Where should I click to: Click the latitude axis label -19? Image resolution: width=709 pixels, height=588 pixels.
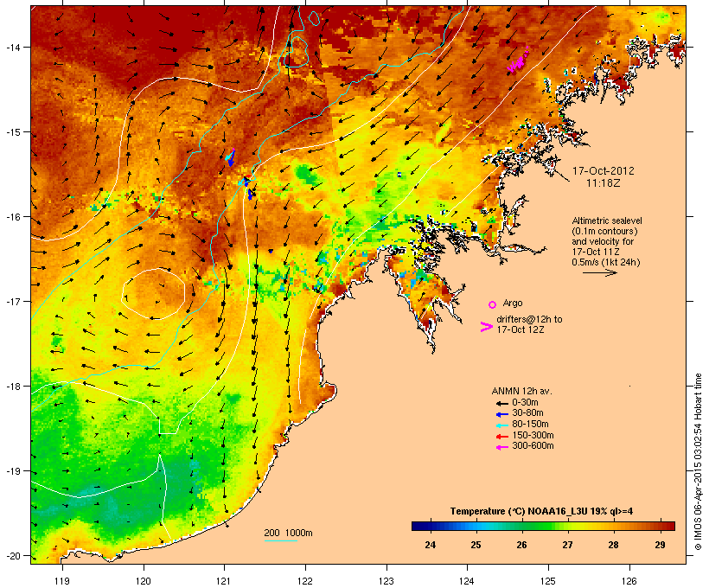(12, 471)
